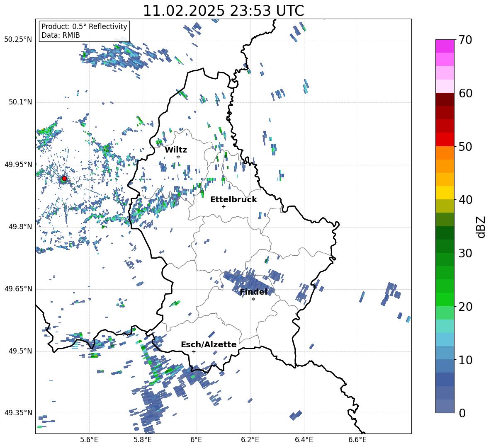Screen dimensions: 491x448
Task: Click the 60 value on colorbar
Action: pyautogui.click(x=465, y=93)
